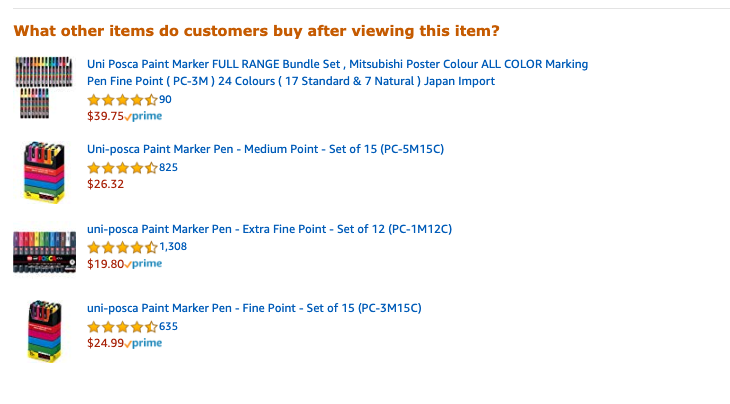Click the $26.32 price
Screen dimensions: 730x404
[105, 184]
